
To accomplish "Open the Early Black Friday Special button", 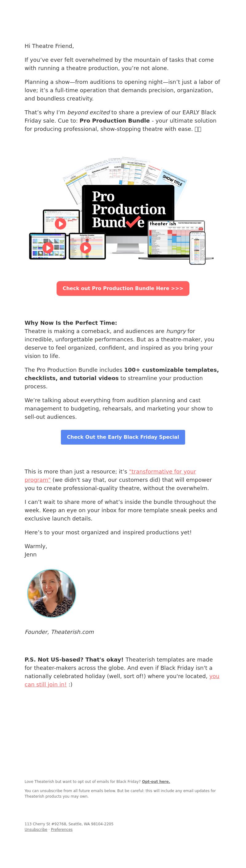I will [x=123, y=437].
